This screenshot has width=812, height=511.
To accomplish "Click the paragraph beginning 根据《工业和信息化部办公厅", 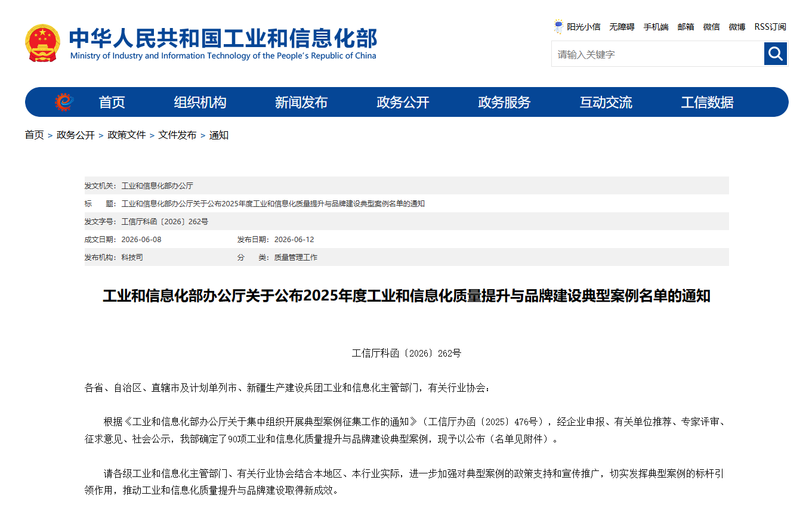I will tap(406, 431).
